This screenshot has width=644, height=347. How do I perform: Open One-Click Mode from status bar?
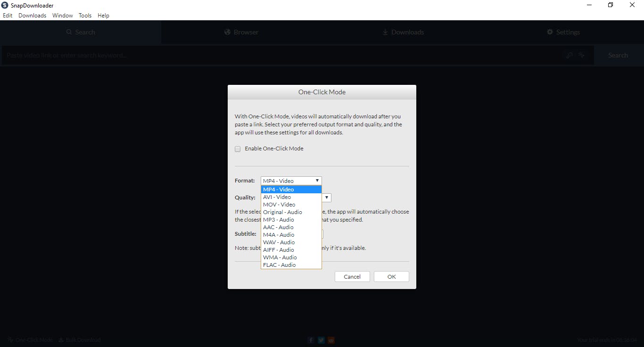[31, 340]
